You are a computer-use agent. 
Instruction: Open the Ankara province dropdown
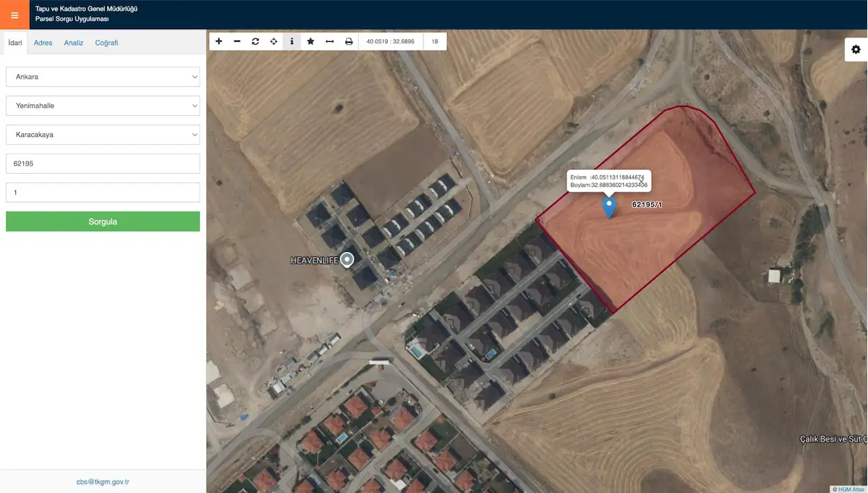(103, 77)
